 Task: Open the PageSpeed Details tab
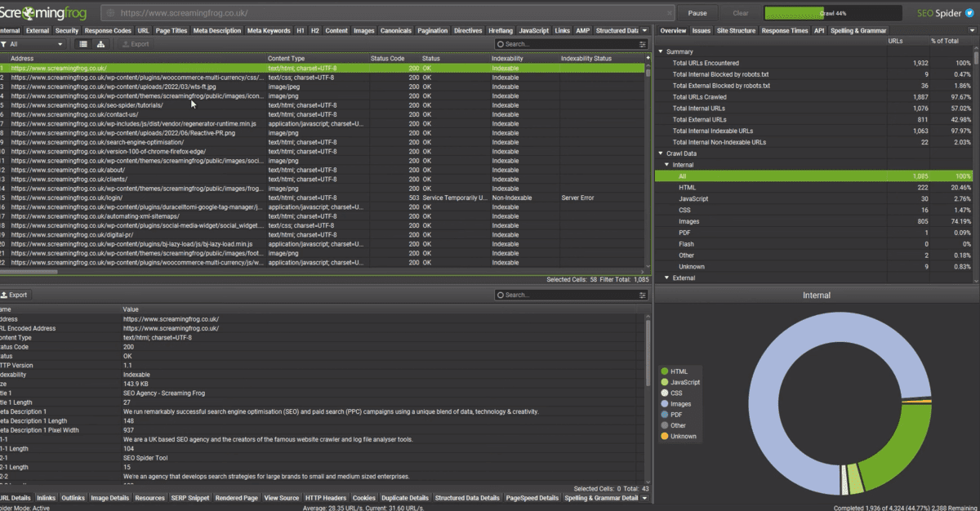click(x=532, y=498)
